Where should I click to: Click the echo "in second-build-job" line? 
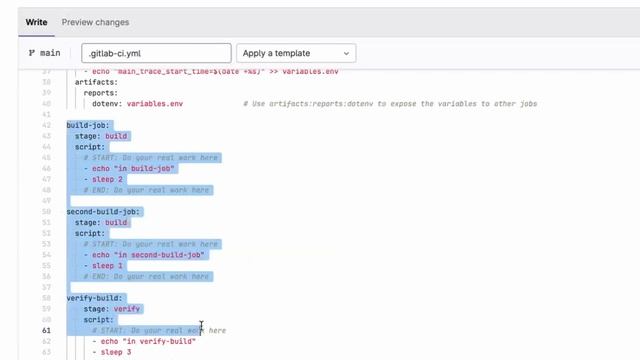pos(144,255)
